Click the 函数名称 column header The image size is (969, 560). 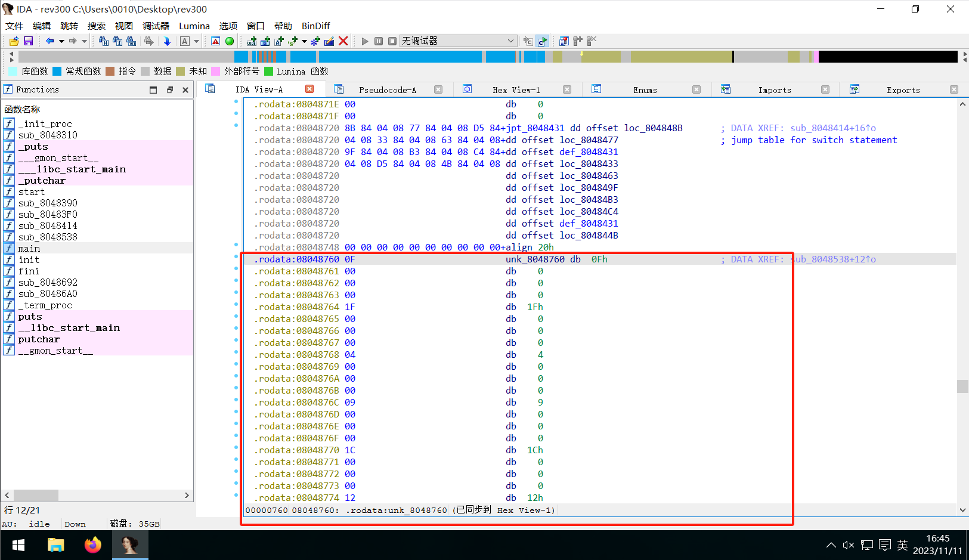pos(22,109)
